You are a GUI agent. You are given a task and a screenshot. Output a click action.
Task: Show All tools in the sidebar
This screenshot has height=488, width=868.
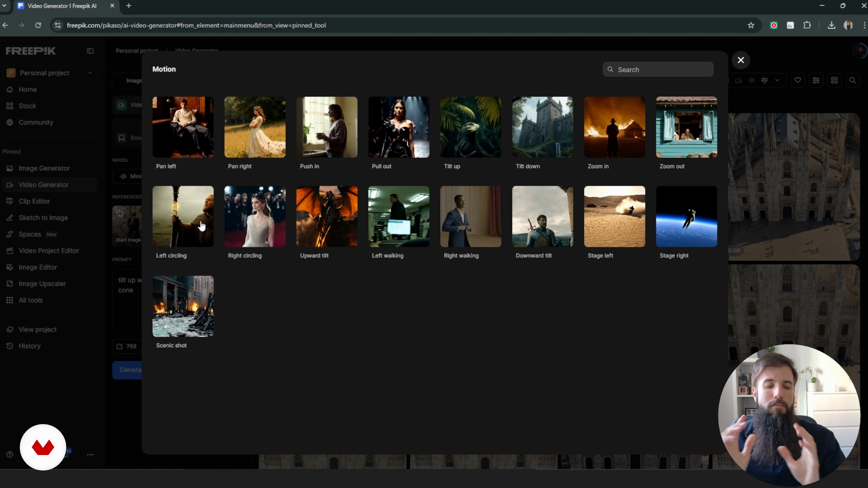[x=50, y=300]
